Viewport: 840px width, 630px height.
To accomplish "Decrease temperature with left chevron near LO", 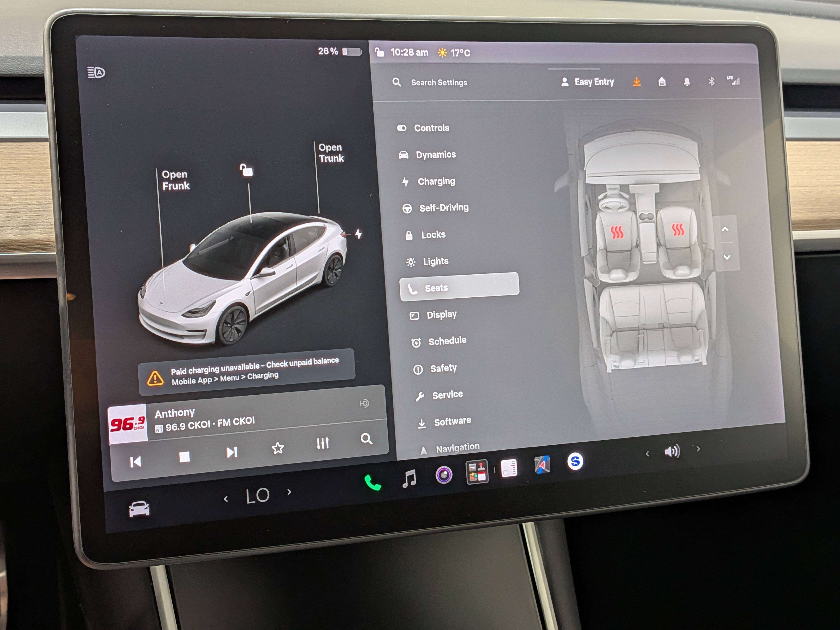I will coord(226,499).
